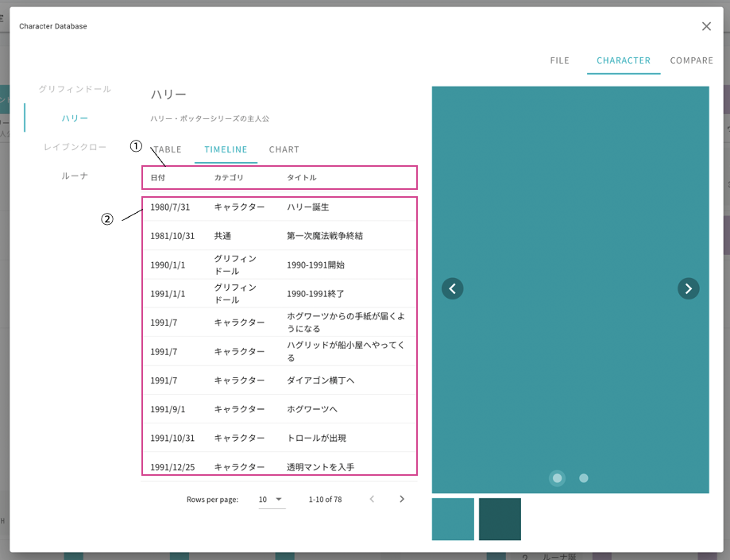Switch to the CHART tab
Viewport: 730px width, 560px height.
(284, 149)
